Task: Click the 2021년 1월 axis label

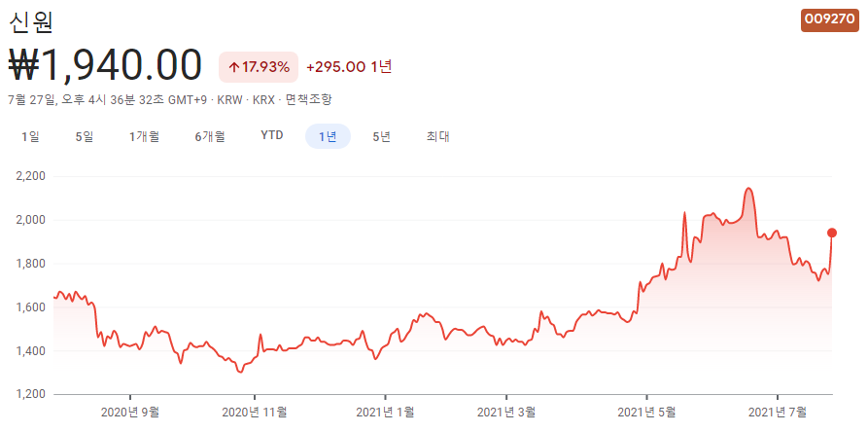Action: 385,412
